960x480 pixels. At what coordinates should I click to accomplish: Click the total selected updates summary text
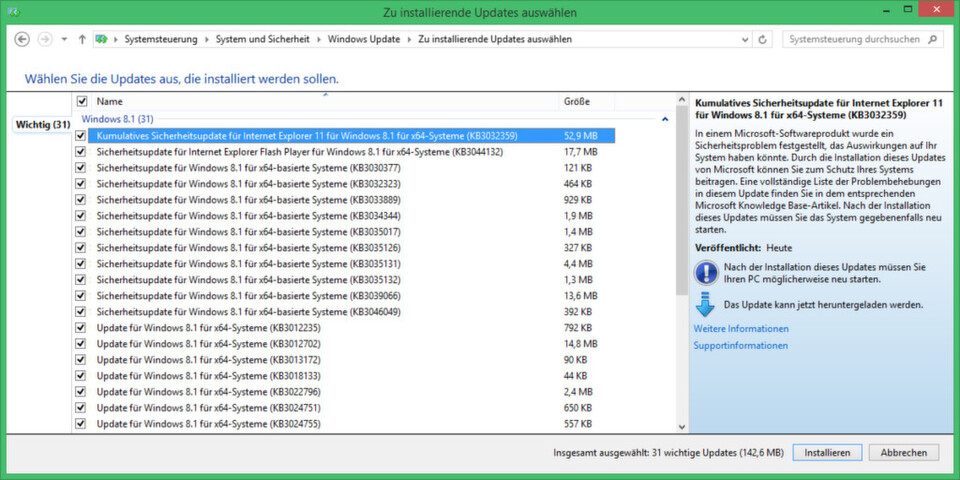tap(669, 453)
